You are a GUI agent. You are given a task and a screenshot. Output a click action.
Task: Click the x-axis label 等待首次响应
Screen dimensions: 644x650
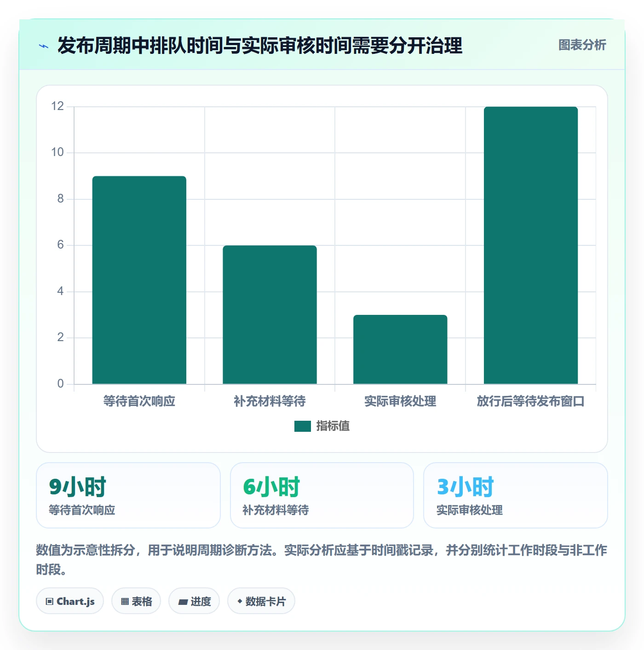coord(139,401)
